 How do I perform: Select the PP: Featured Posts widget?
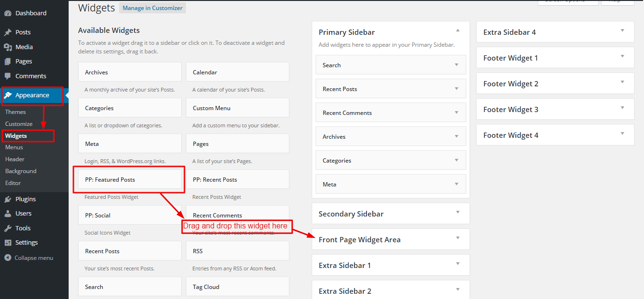pyautogui.click(x=130, y=179)
